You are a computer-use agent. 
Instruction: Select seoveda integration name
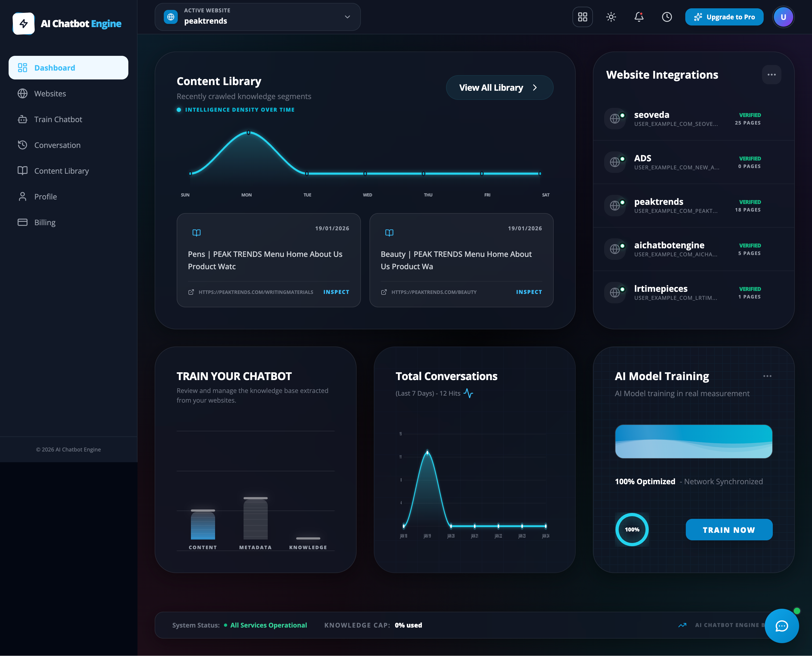[x=652, y=115]
